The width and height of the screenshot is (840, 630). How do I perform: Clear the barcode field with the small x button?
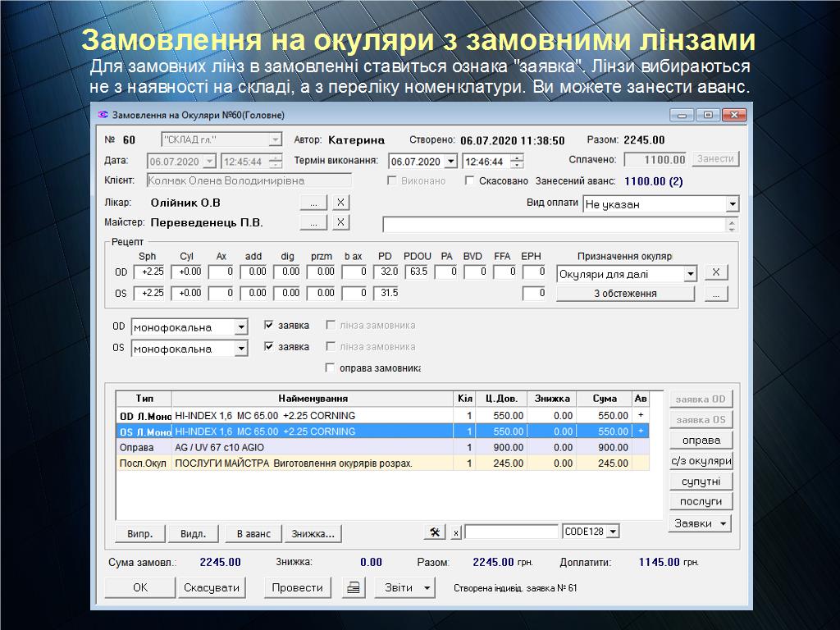(x=457, y=532)
